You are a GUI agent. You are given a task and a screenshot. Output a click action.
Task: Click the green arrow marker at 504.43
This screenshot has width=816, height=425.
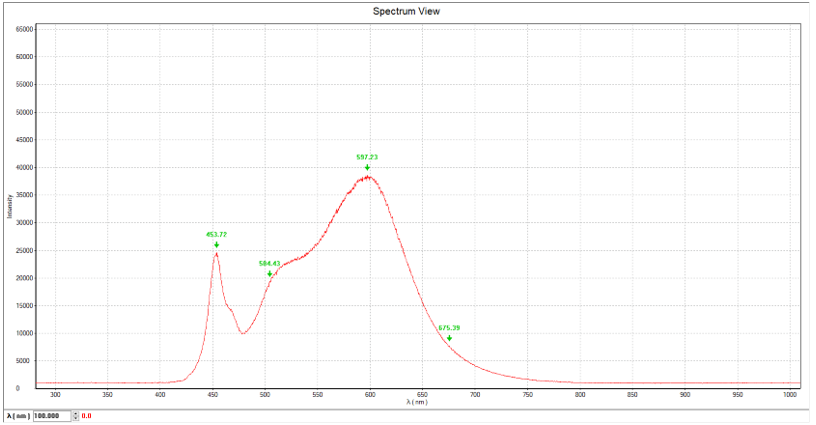[270, 274]
